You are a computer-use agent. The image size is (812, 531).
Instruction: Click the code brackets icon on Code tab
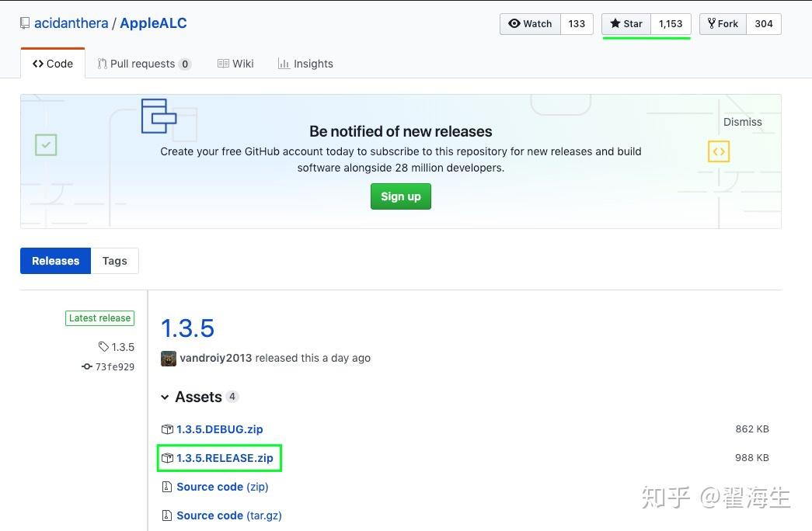[x=38, y=64]
